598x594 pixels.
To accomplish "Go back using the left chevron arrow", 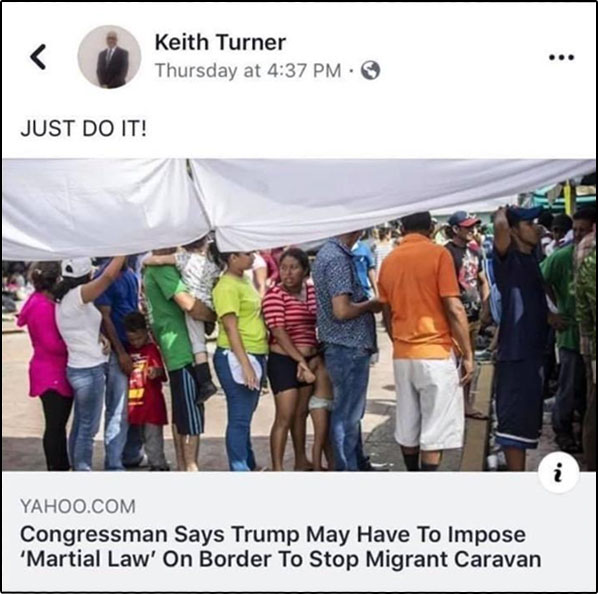I will tap(38, 56).
